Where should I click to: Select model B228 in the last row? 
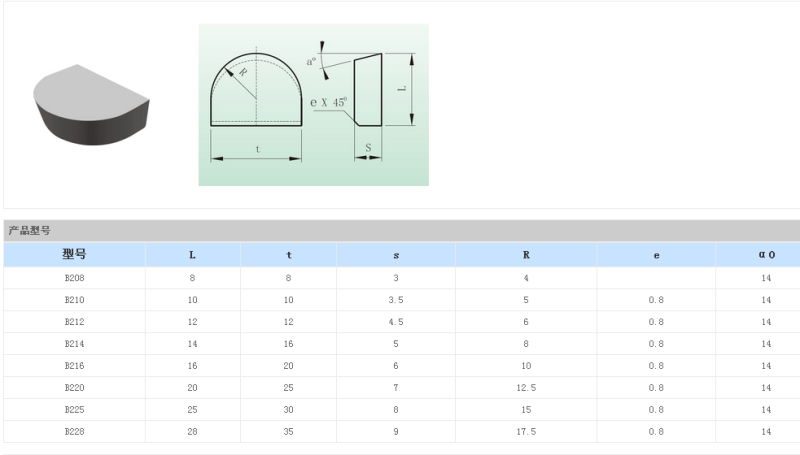tap(74, 432)
